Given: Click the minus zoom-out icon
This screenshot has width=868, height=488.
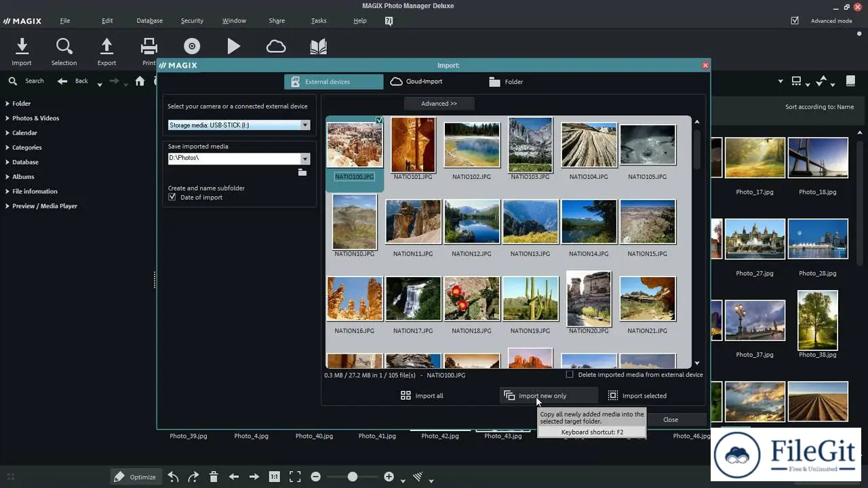Looking at the screenshot, I should pos(315,476).
